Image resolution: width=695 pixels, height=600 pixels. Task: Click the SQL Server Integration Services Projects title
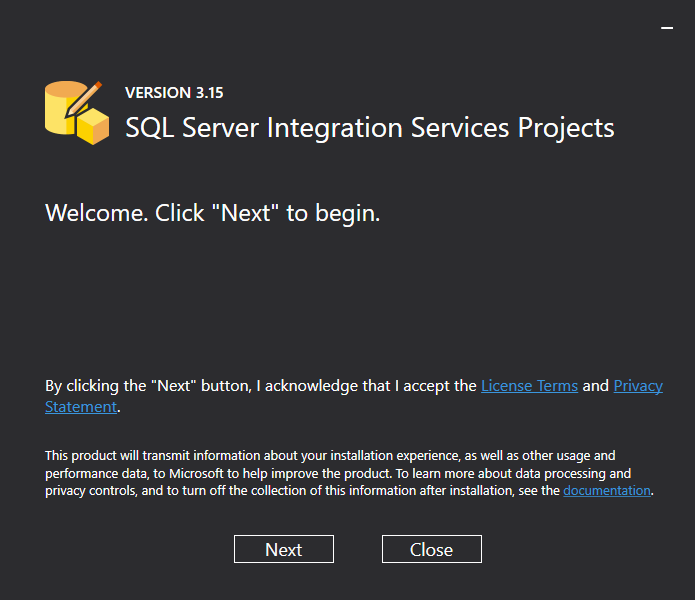(369, 128)
